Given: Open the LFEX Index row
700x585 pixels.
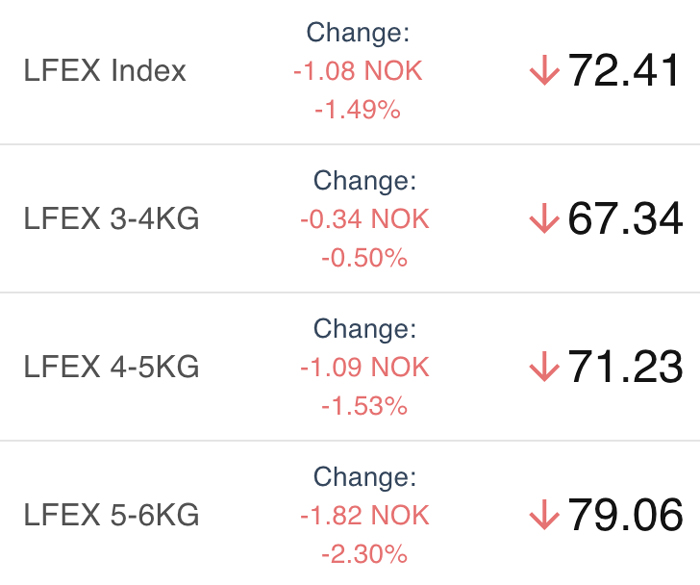Looking at the screenshot, I should 350,71.
